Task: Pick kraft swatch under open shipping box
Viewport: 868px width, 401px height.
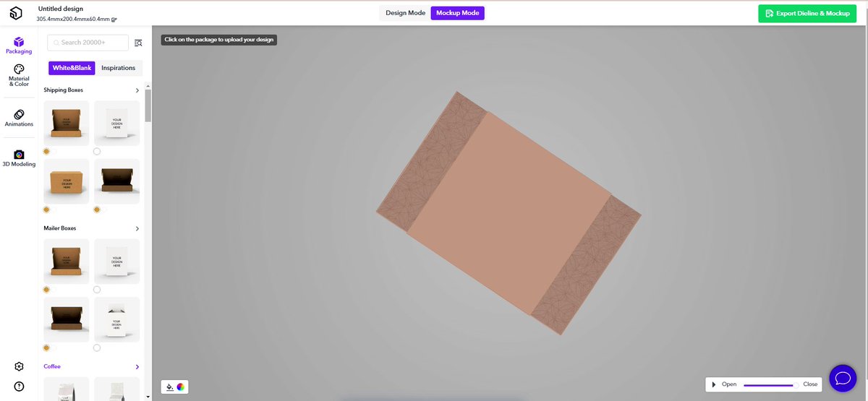Action: pyautogui.click(x=46, y=151)
